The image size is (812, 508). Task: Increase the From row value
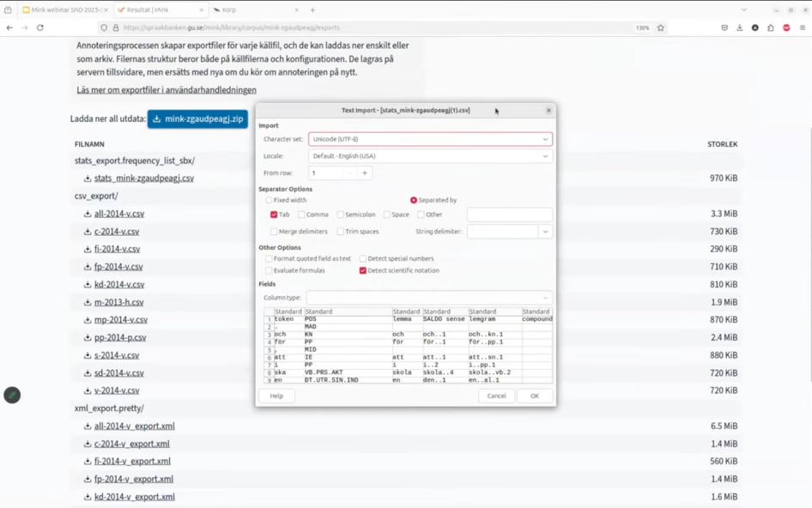364,173
